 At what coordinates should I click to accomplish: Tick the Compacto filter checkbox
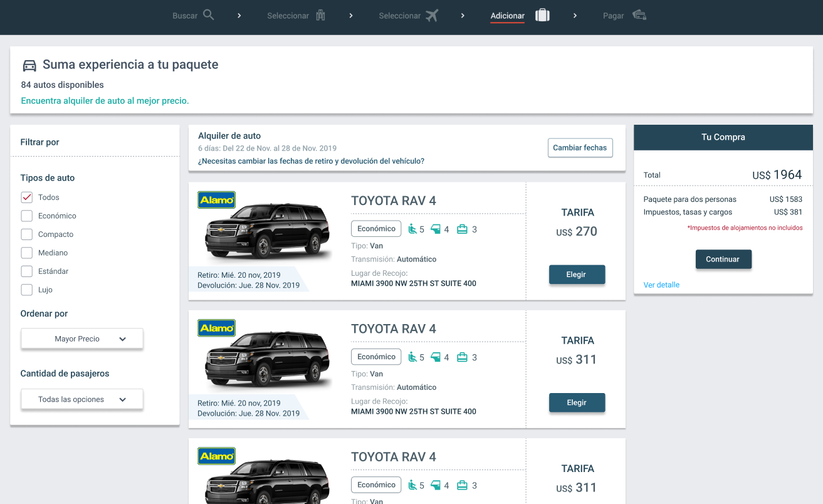click(x=27, y=234)
